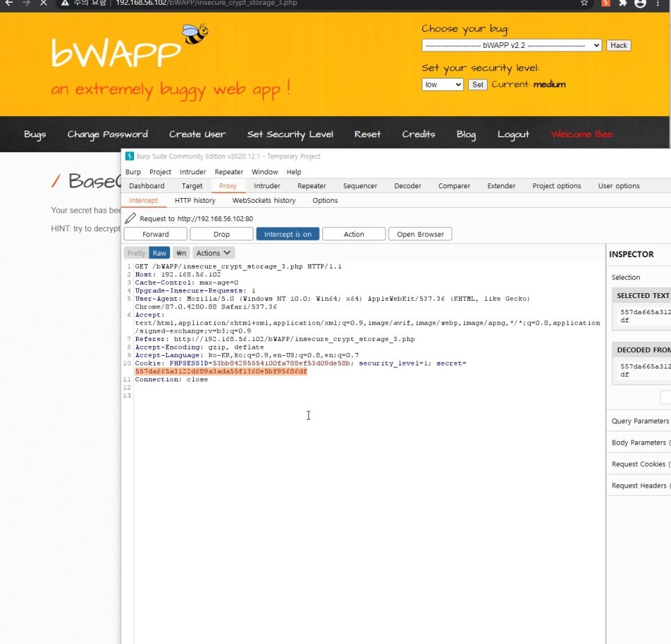This screenshot has height=644, width=671.
Task: Expand Body Parameters section in Inspector
Action: [639, 443]
